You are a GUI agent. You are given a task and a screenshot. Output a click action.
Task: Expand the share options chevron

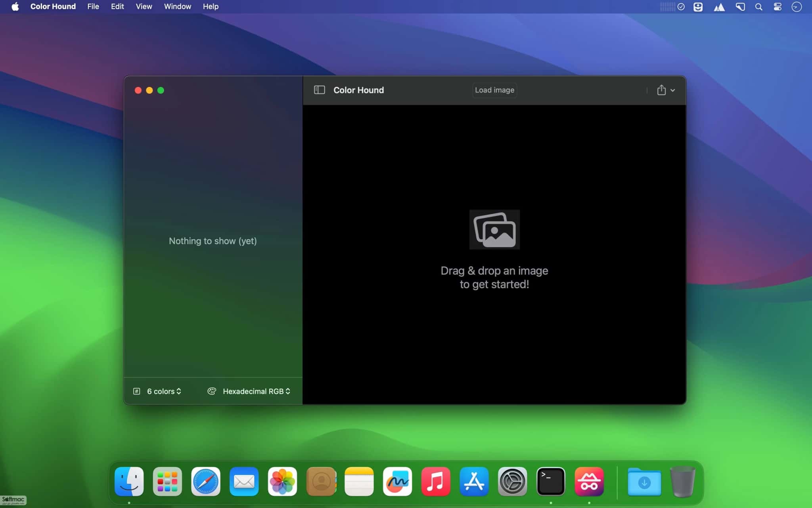pos(672,90)
